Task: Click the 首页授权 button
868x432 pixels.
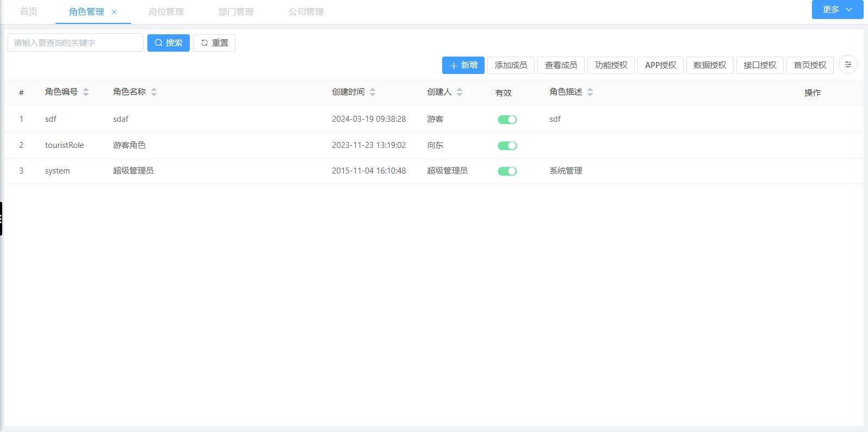Action: pos(810,65)
